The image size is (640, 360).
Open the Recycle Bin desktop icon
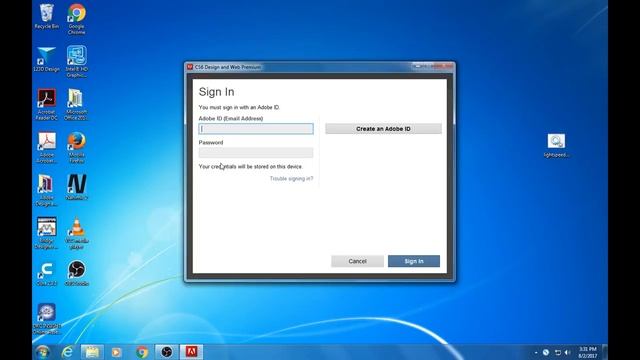point(47,17)
